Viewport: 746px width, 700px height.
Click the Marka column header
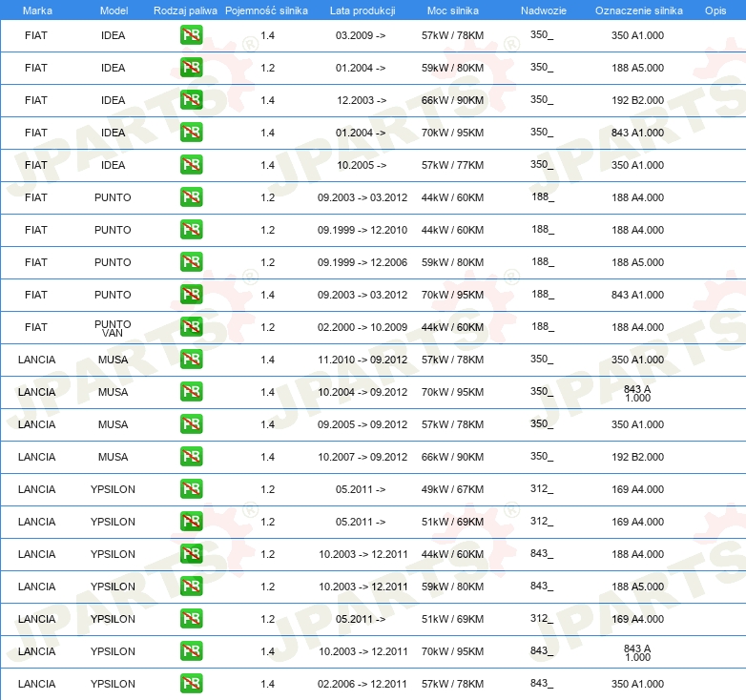pos(37,10)
